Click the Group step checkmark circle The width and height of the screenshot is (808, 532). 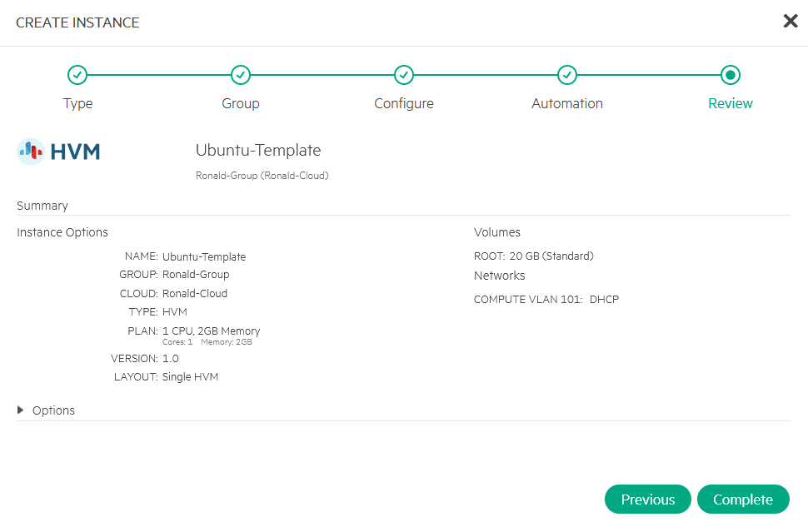click(240, 75)
